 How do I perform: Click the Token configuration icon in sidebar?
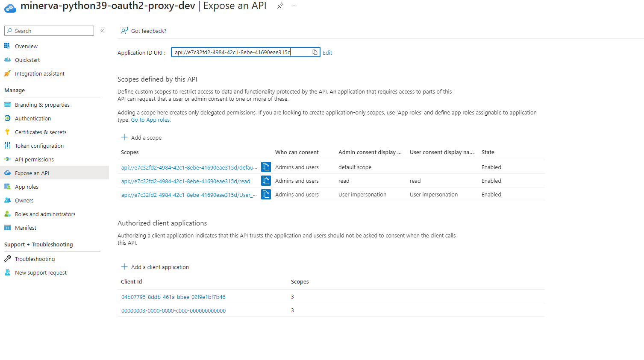coord(7,145)
